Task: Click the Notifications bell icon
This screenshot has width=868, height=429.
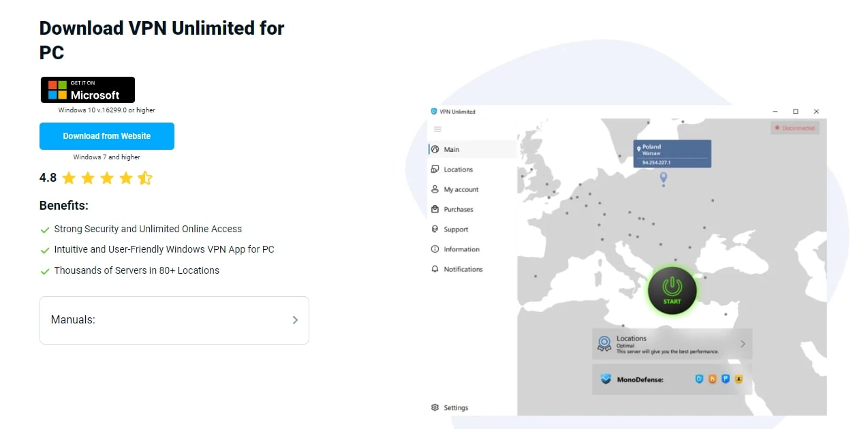Action: coord(435,269)
